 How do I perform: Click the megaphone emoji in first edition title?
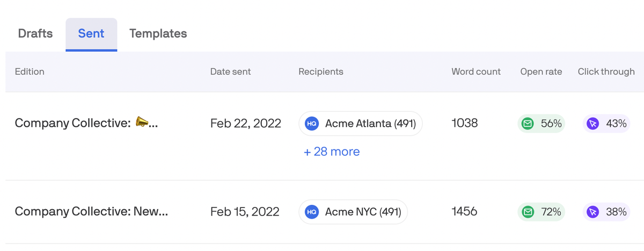(142, 123)
